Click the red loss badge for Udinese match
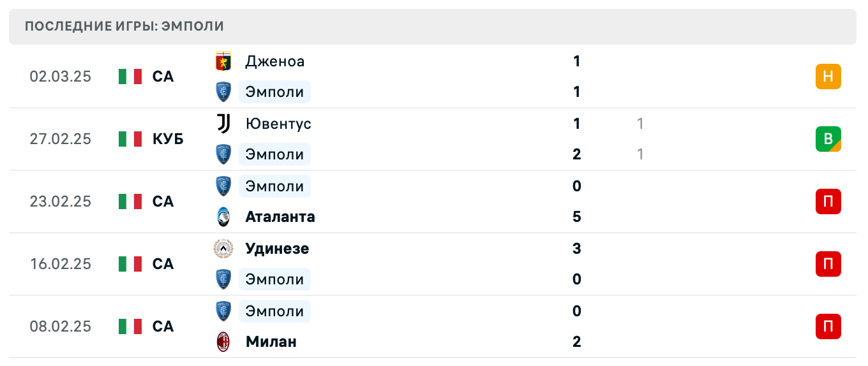The height and width of the screenshot is (366, 868). pos(828,264)
